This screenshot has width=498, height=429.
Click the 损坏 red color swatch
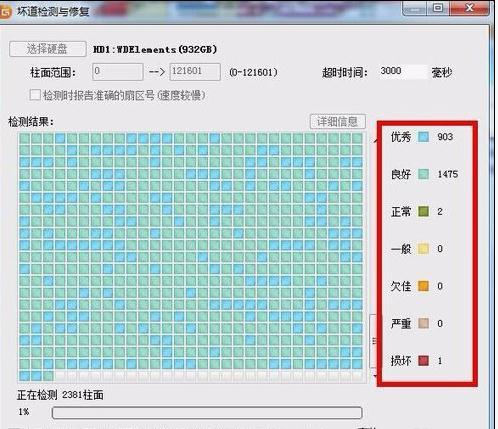pyautogui.click(x=423, y=361)
